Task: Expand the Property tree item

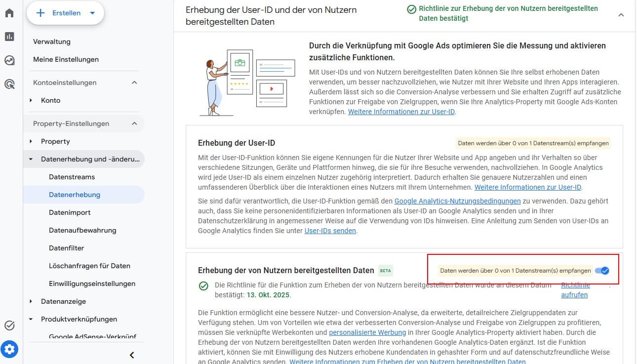Action: 31,141
